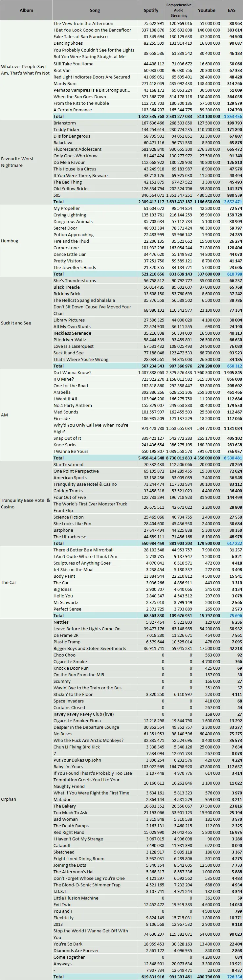The width and height of the screenshot is (243, 980).
Task: Click album name 'Tranquility Base Hotel & Casino'
Action: point(25,504)
